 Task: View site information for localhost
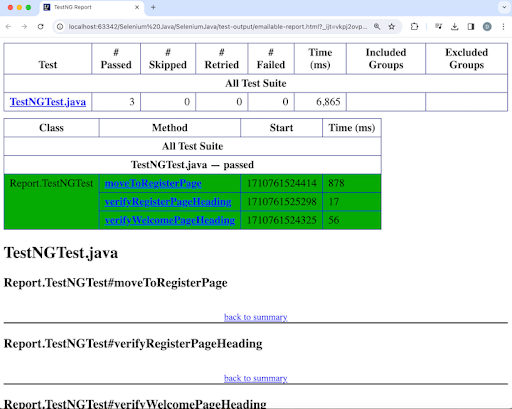tap(60, 27)
